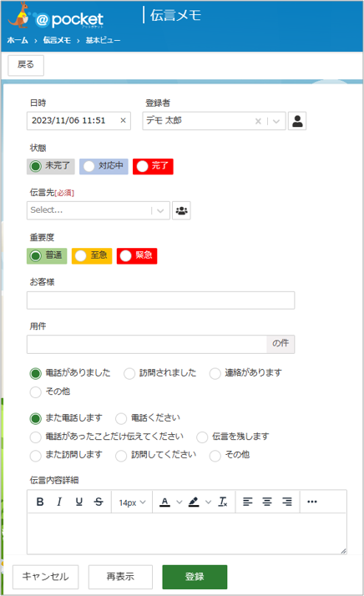The image size is (364, 596).
Task: Apply strikethrough text formatting
Action: click(x=99, y=502)
